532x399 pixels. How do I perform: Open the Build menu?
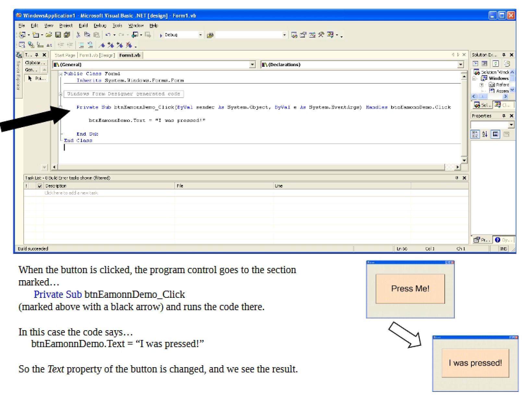(x=83, y=26)
